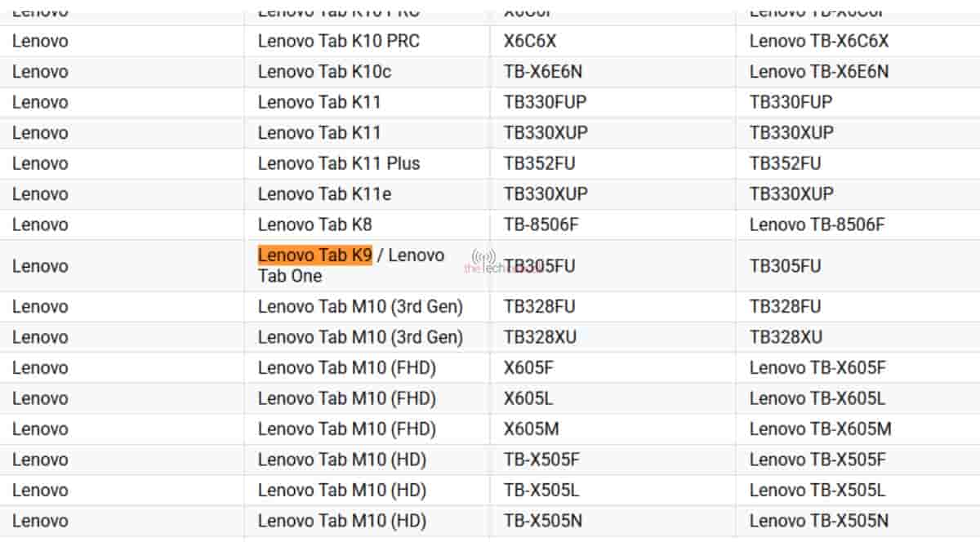The height and width of the screenshot is (551, 980).
Task: Select the Lenovo Tab K11 Plus cell
Action: tap(339, 163)
